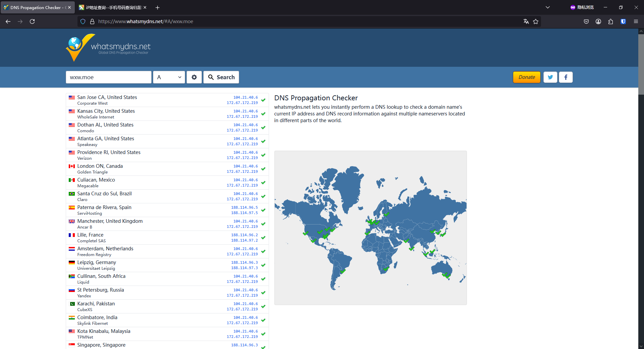This screenshot has height=349, width=644.
Task: Reload the page in browser
Action: [32, 21]
